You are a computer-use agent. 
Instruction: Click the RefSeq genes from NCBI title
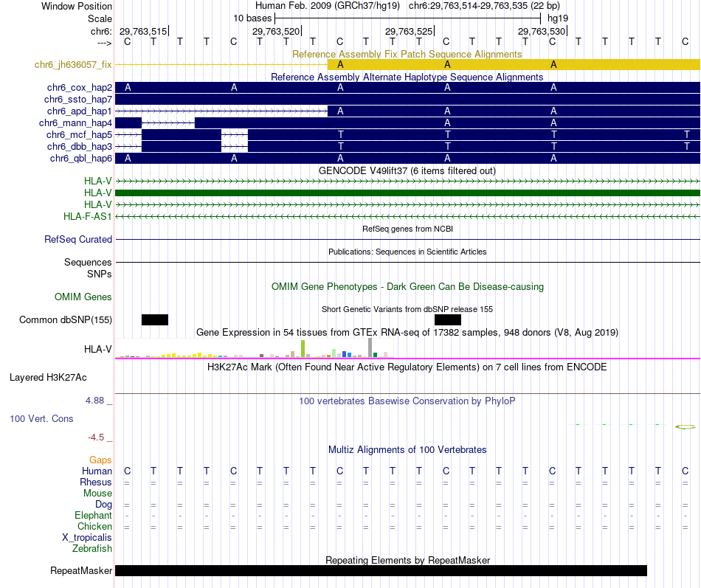pyautogui.click(x=407, y=229)
